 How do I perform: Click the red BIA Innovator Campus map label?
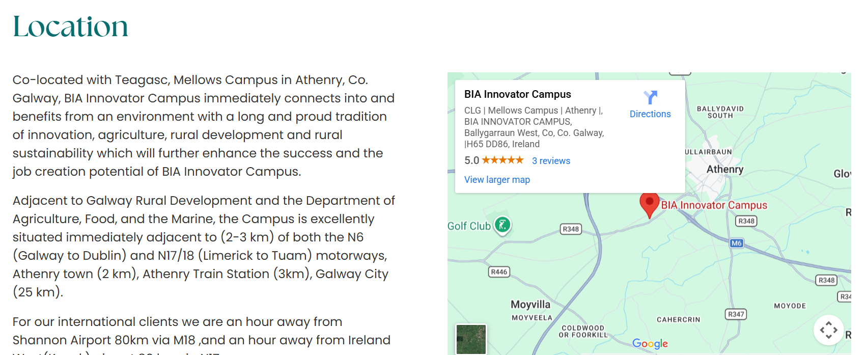tap(714, 205)
